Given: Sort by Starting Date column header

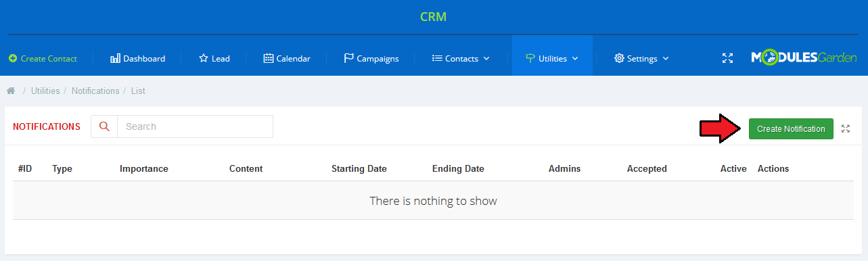Looking at the screenshot, I should 359,168.
